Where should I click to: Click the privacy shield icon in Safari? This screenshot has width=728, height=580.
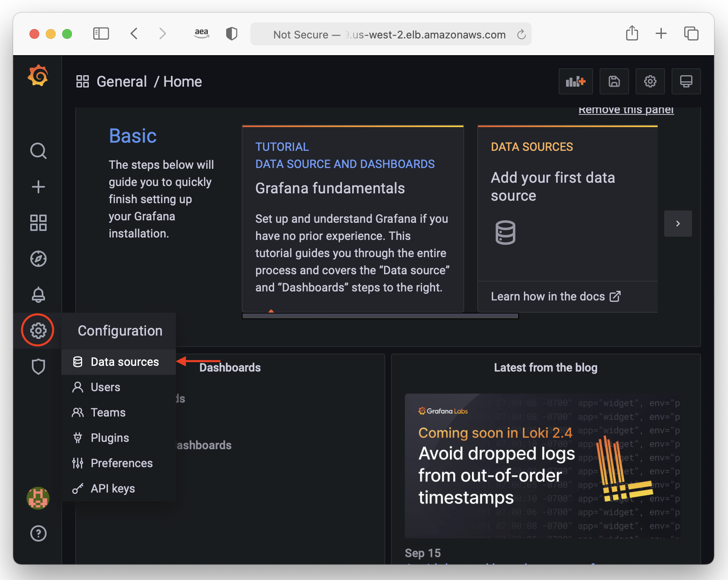[x=231, y=34]
